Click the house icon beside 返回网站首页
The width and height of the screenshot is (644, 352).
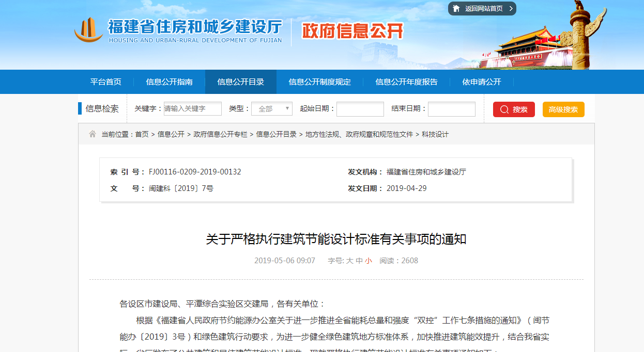point(456,9)
